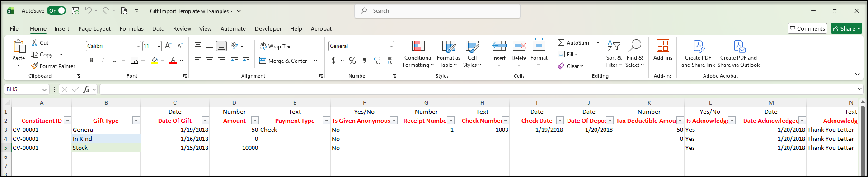The width and height of the screenshot is (868, 177).
Task: Click the Insert cells icon
Action: pyautogui.click(x=499, y=46)
